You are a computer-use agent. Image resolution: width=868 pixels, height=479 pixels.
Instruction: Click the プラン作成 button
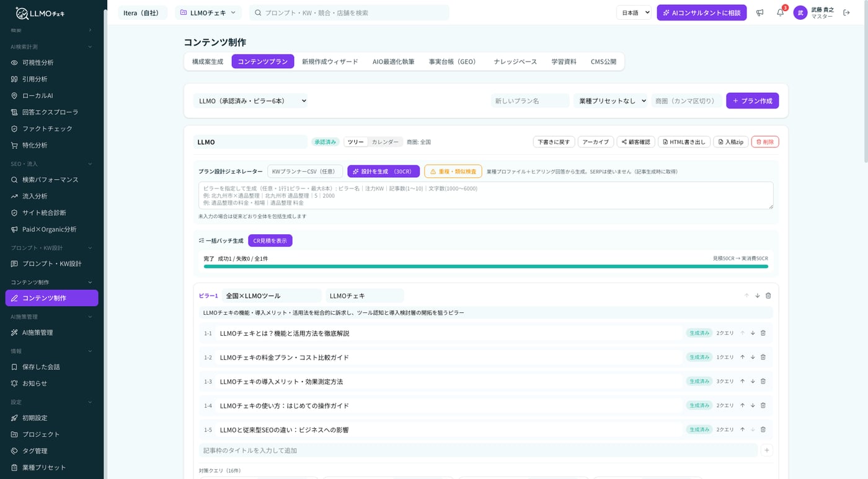point(752,100)
